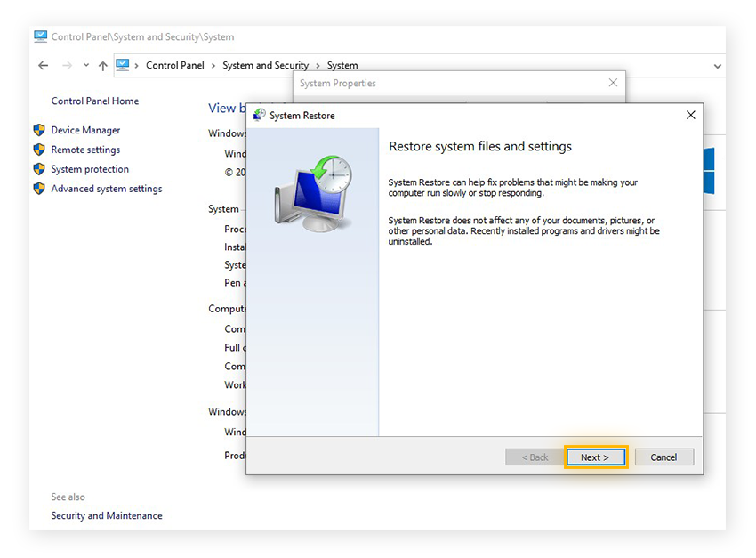Cancel the System Restore wizard

click(664, 457)
